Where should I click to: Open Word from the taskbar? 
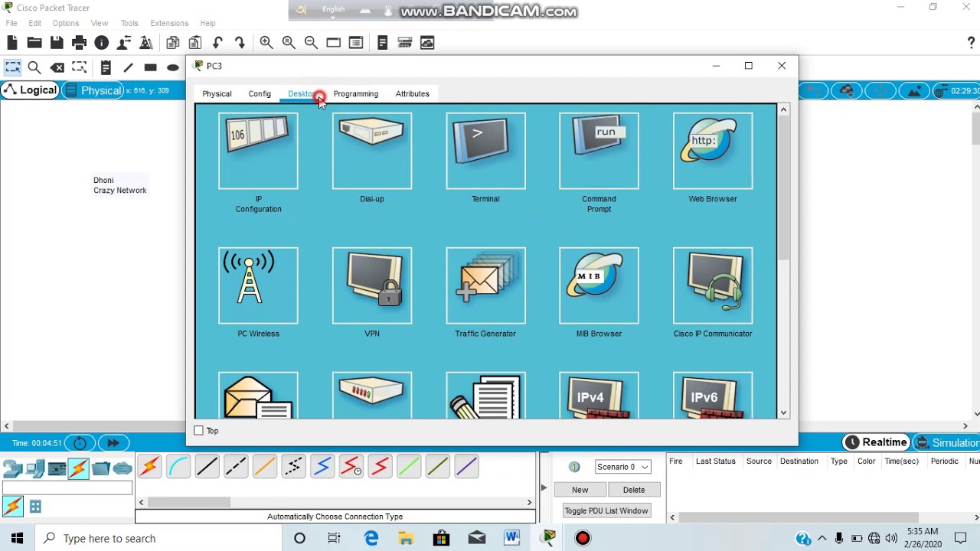coord(512,539)
